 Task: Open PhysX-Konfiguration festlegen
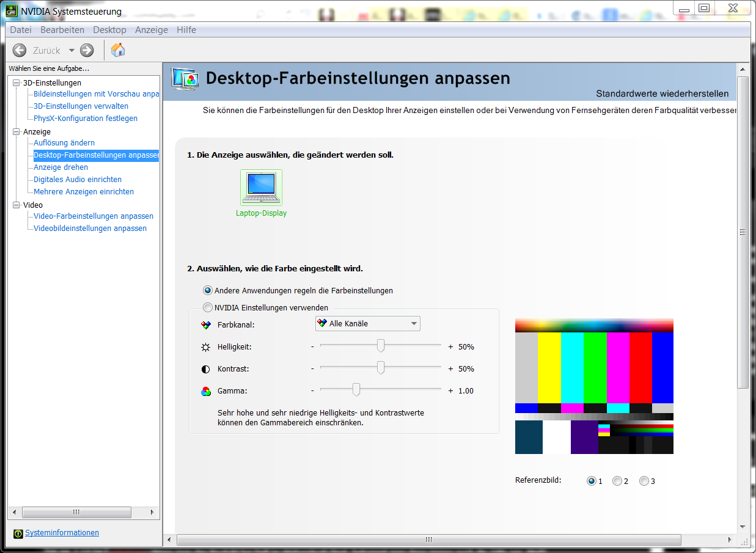click(86, 119)
